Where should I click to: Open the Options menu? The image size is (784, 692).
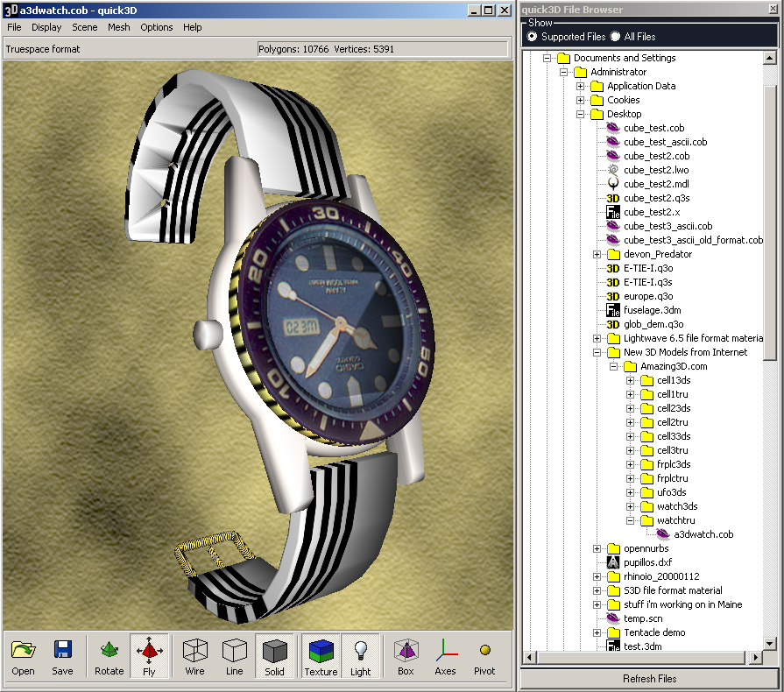(157, 27)
